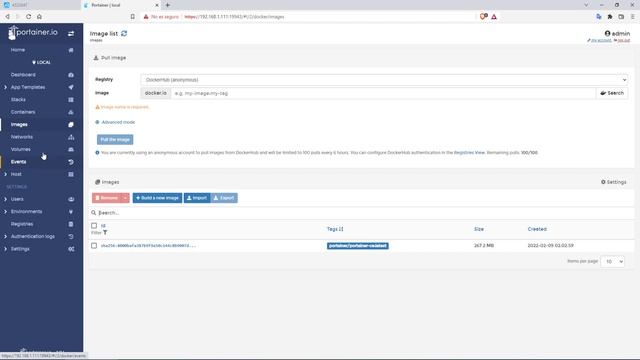Click the browser home button
The width and height of the screenshot is (640, 360).
39,17
